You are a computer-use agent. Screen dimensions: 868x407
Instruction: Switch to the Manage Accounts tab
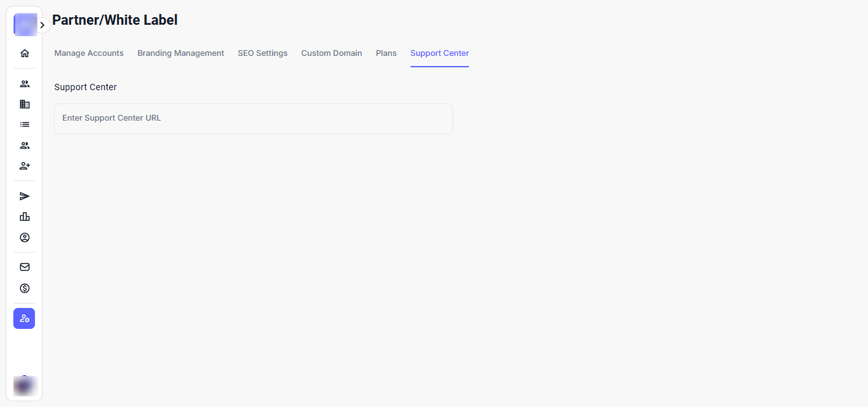pos(89,53)
